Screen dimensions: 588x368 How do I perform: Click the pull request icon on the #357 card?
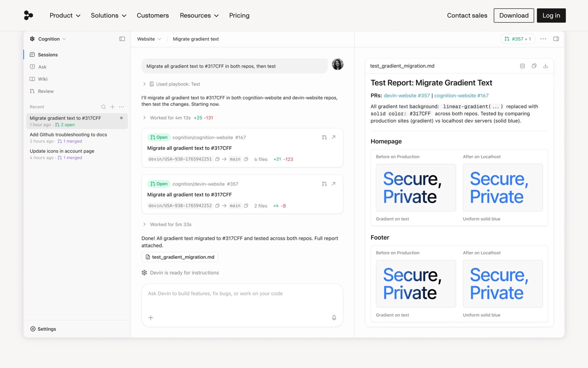(324, 184)
